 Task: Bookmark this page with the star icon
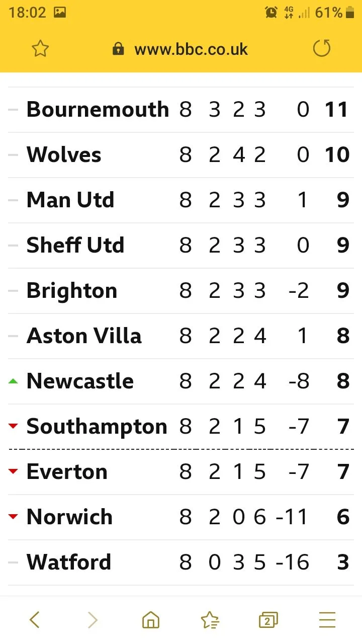click(40, 49)
